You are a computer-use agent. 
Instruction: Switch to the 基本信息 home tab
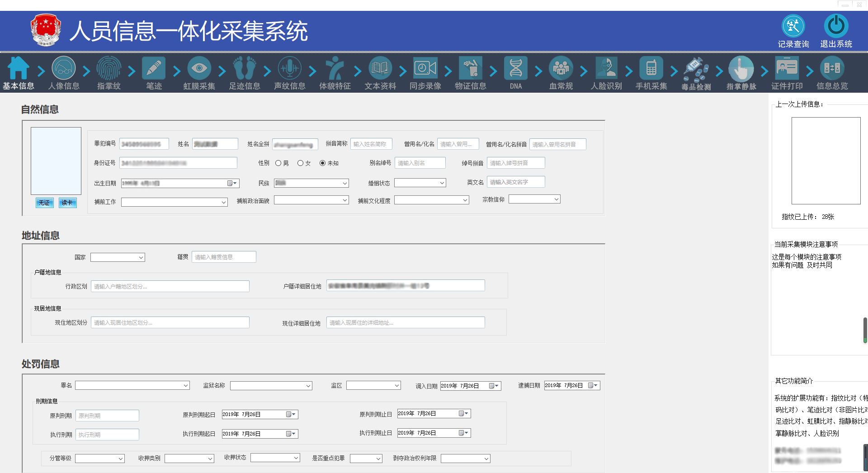click(x=18, y=72)
